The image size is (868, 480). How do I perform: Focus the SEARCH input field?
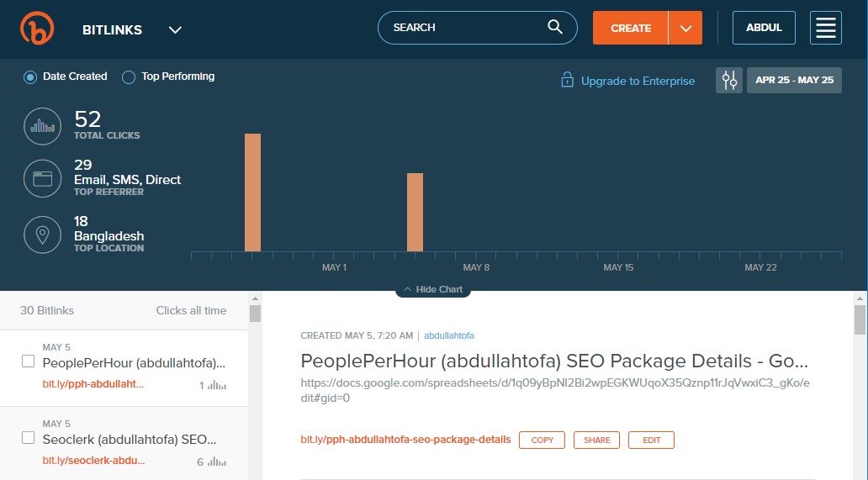(477, 28)
